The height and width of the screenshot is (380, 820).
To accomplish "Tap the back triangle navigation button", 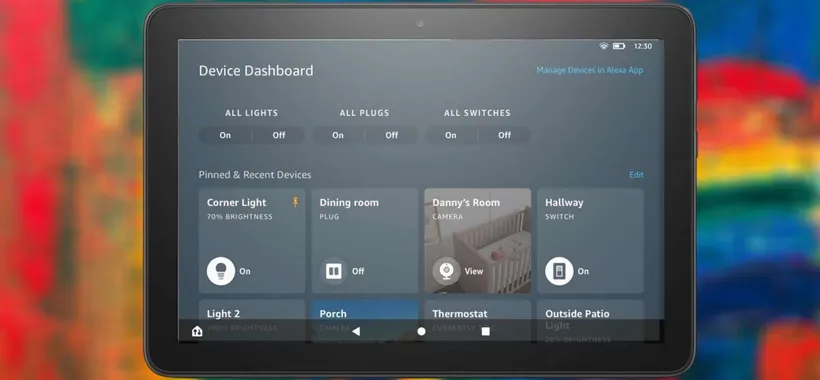I will point(356,331).
